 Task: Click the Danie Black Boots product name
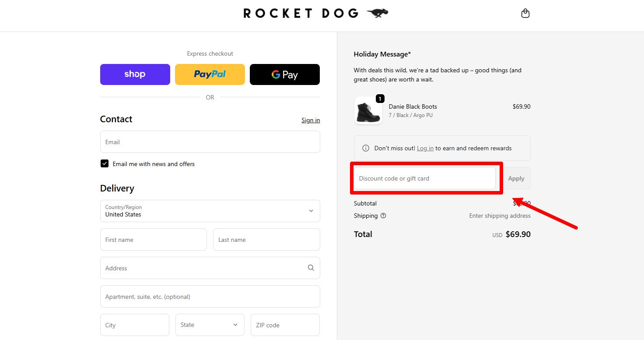pyautogui.click(x=413, y=106)
